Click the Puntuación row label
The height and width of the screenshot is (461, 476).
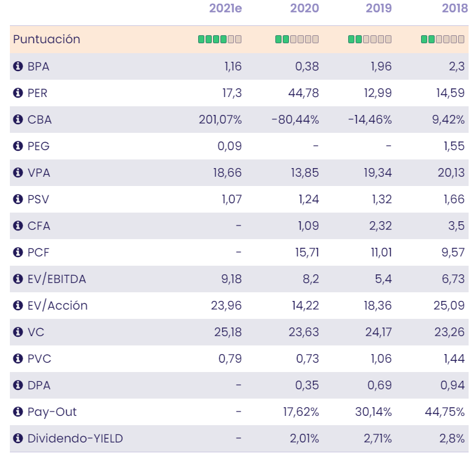[47, 39]
